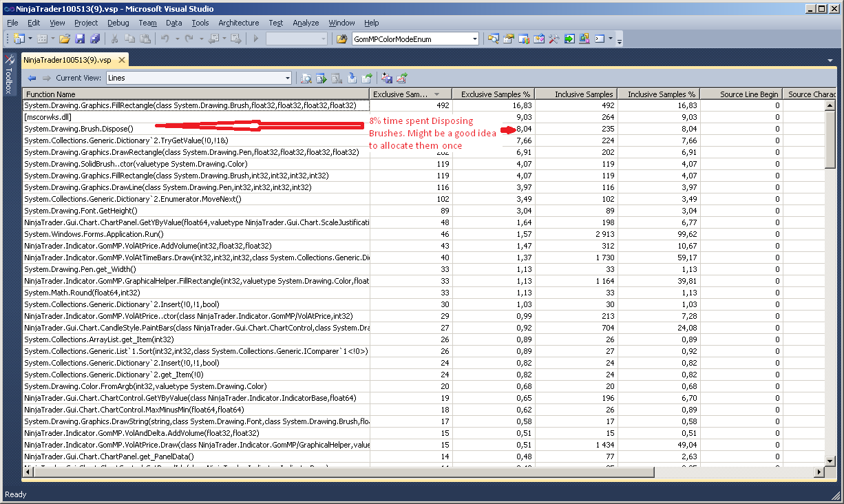This screenshot has width=844, height=504.
Task: Expand the collapsed Toolbox side panel
Action: [9, 73]
